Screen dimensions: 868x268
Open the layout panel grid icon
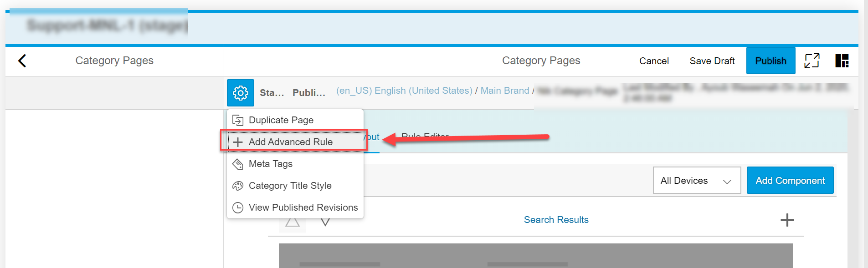tap(842, 61)
